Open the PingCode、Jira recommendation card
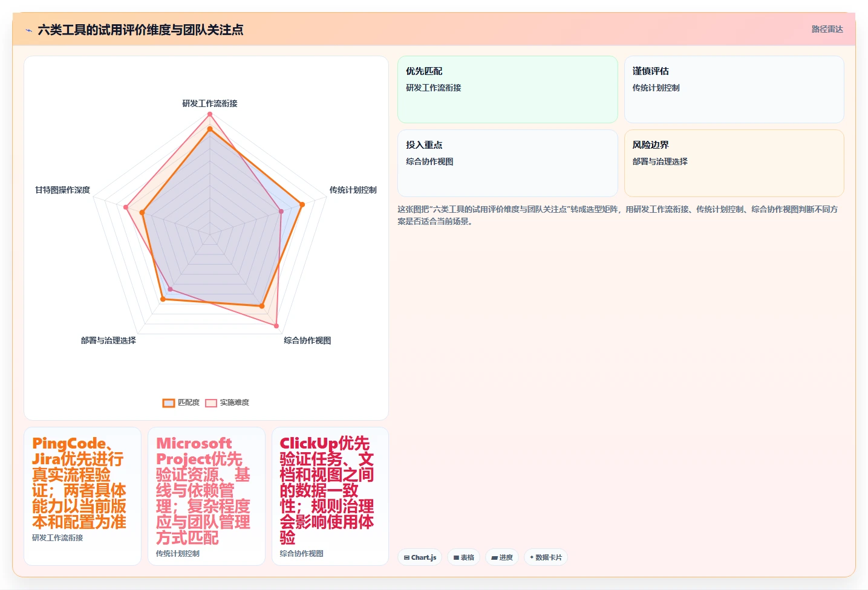Image resolution: width=868 pixels, height=590 pixels. (82, 496)
